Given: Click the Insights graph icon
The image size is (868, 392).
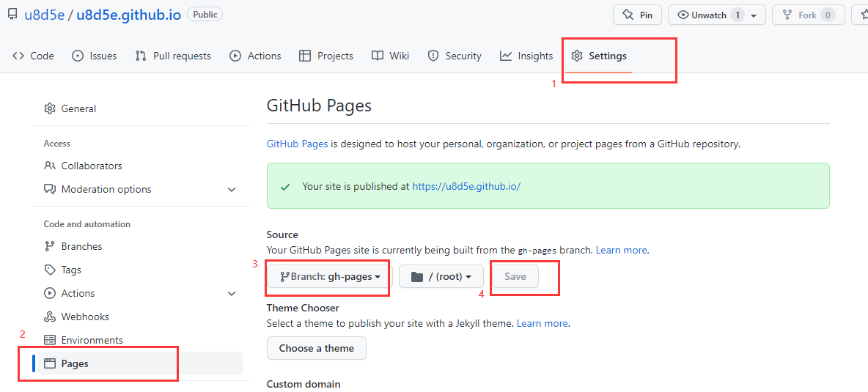Looking at the screenshot, I should click(x=505, y=56).
